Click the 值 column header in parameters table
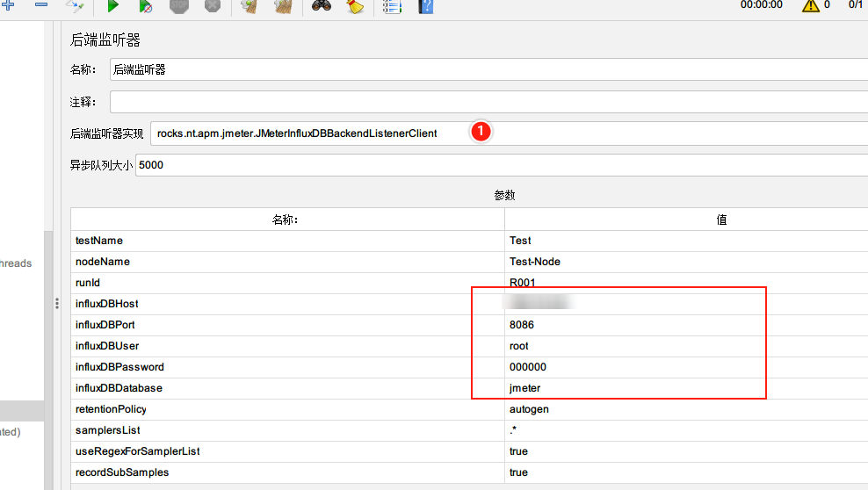This screenshot has height=490, width=868. tap(686, 220)
